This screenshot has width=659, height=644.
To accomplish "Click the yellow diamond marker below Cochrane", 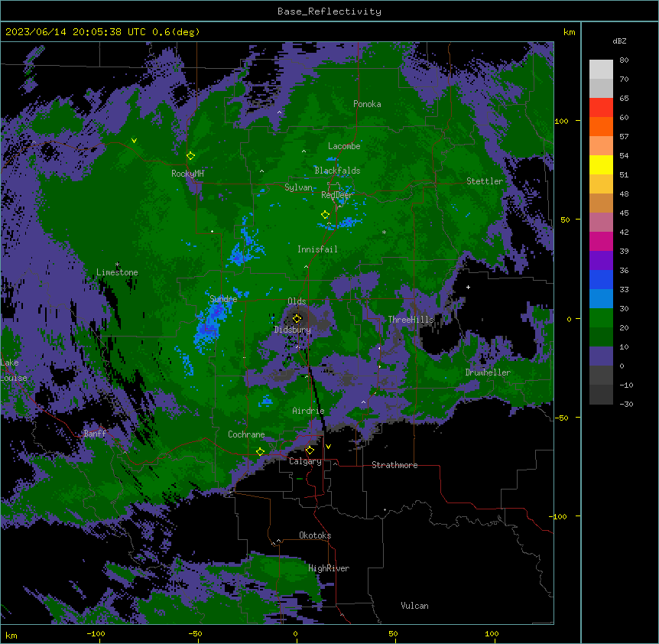I will click(x=260, y=452).
